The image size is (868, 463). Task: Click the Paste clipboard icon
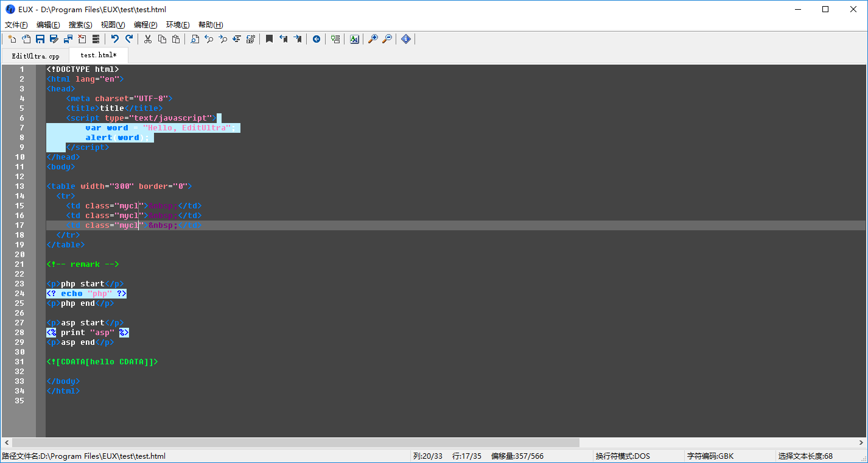click(176, 39)
